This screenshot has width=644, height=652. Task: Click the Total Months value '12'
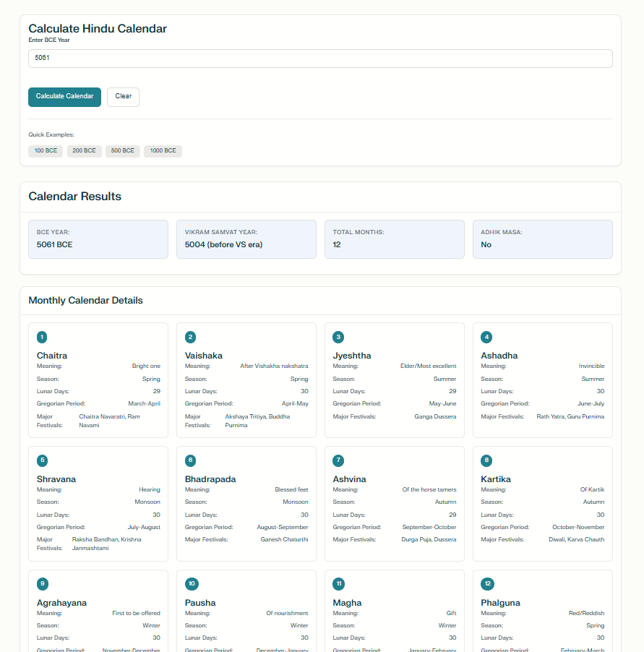coord(337,244)
